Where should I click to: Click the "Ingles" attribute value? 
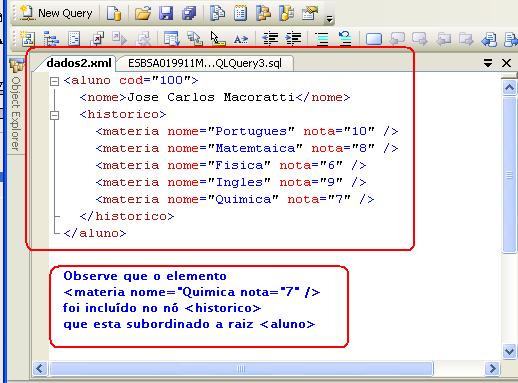pyautogui.click(x=239, y=182)
